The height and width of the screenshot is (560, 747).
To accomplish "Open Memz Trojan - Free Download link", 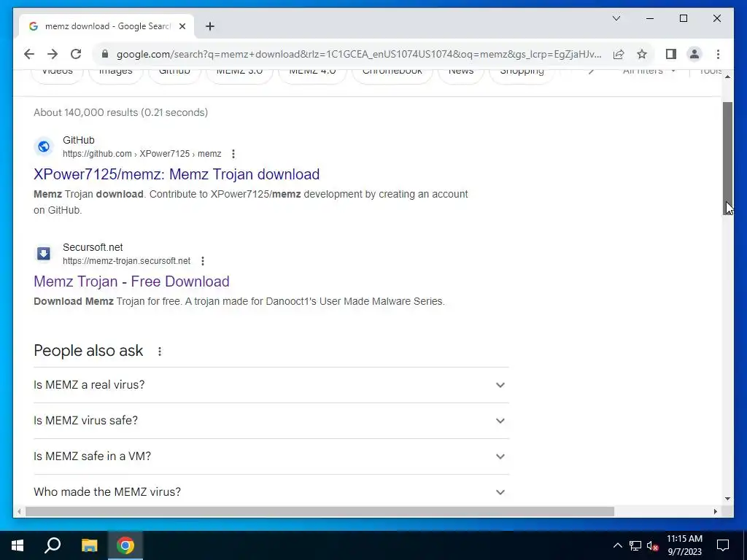I will click(x=131, y=281).
